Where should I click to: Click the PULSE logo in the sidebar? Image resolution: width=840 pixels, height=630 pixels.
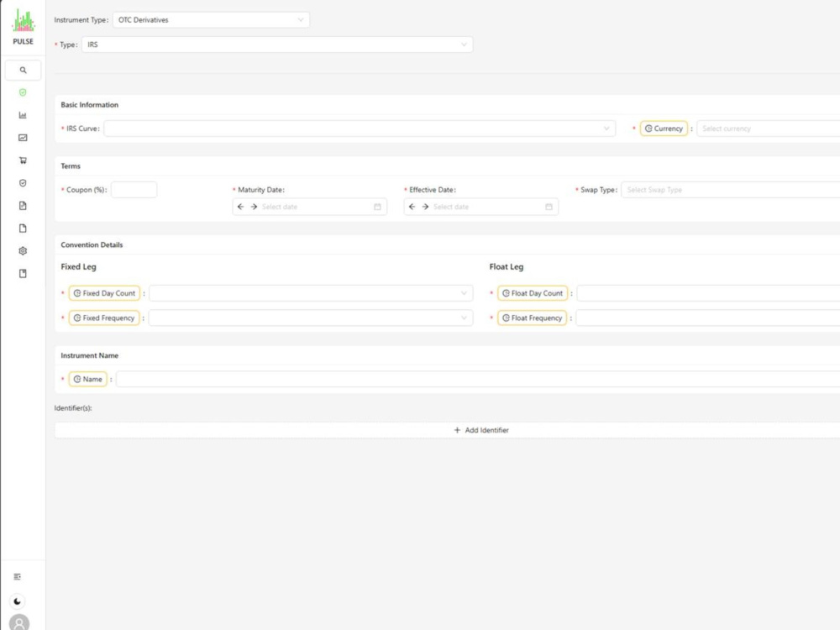coord(23,27)
